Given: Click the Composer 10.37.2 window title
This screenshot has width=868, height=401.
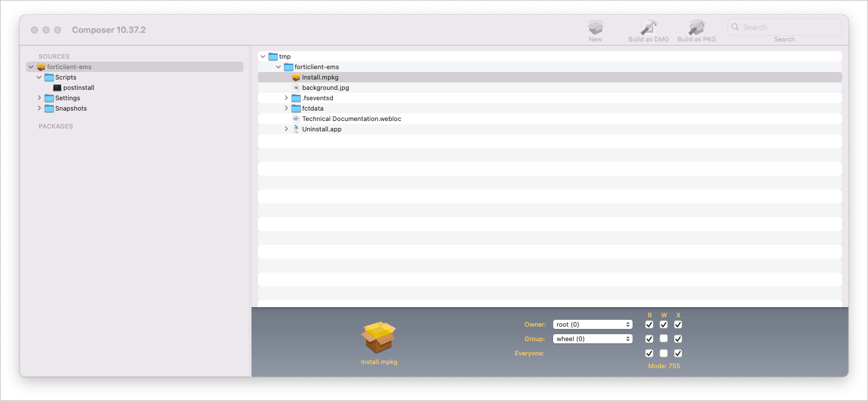Looking at the screenshot, I should [109, 29].
